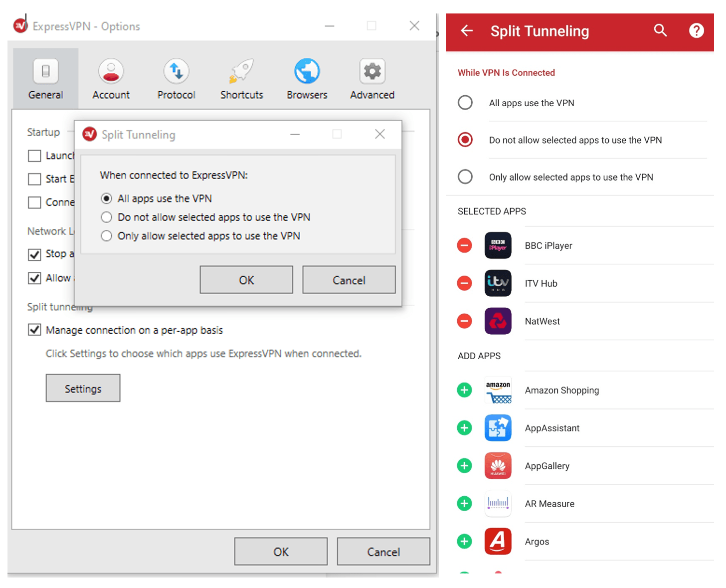
Task: Click 'When connected to ExpressVPN:' text
Action: click(x=174, y=176)
